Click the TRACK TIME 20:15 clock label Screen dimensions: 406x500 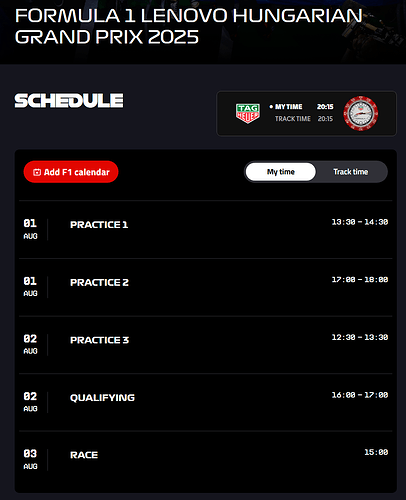pyautogui.click(x=304, y=119)
